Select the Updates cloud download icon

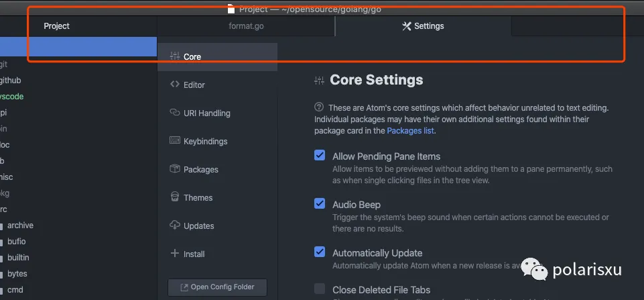(175, 226)
